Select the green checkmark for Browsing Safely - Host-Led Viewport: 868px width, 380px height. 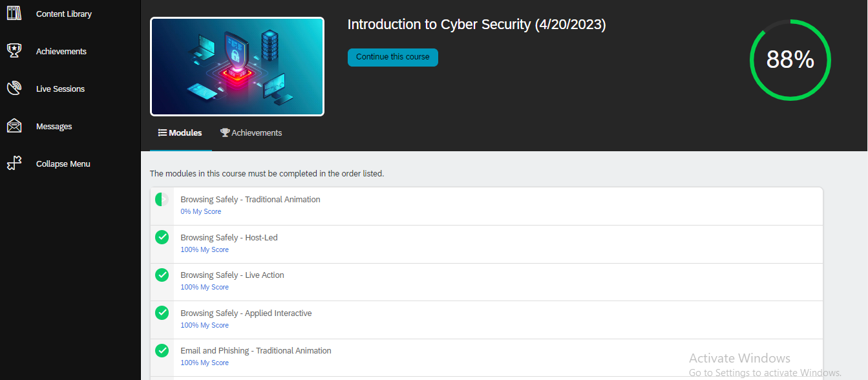tap(162, 237)
